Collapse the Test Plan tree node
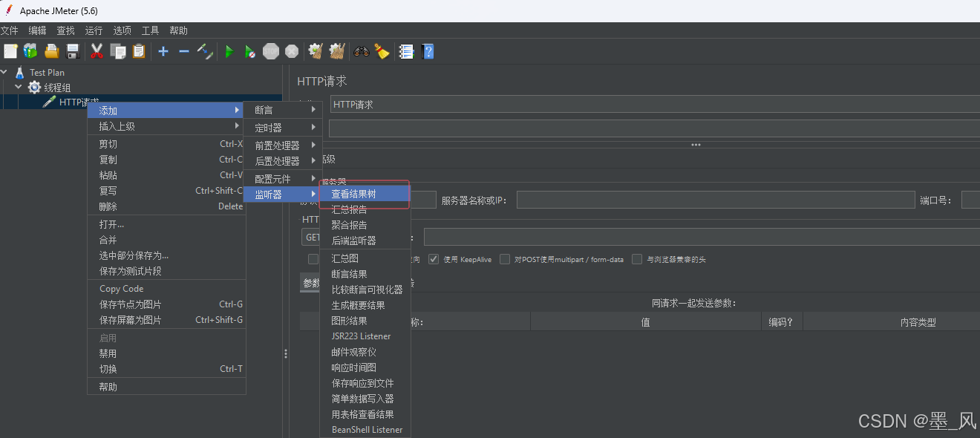980x438 pixels. 5,72
